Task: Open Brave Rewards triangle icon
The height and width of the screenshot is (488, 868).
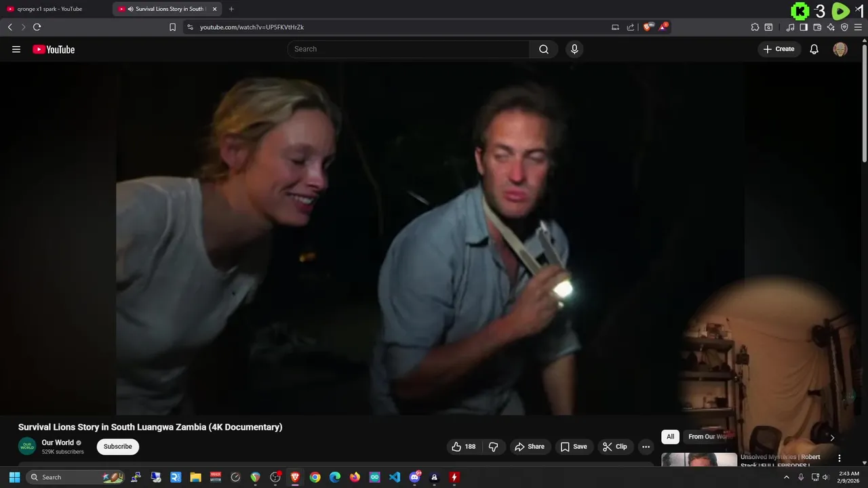Action: point(664,27)
